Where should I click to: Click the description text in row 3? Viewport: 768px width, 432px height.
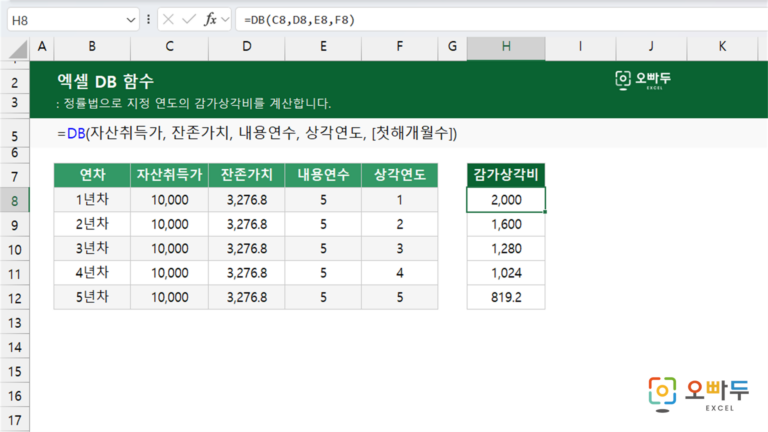point(193,103)
